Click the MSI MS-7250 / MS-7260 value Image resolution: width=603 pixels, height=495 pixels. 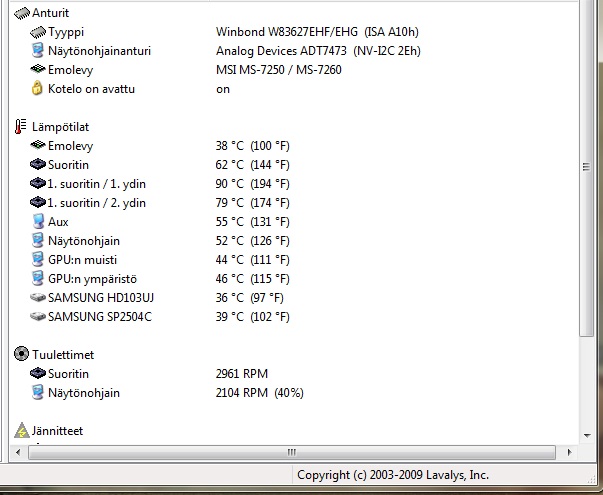(x=278, y=70)
